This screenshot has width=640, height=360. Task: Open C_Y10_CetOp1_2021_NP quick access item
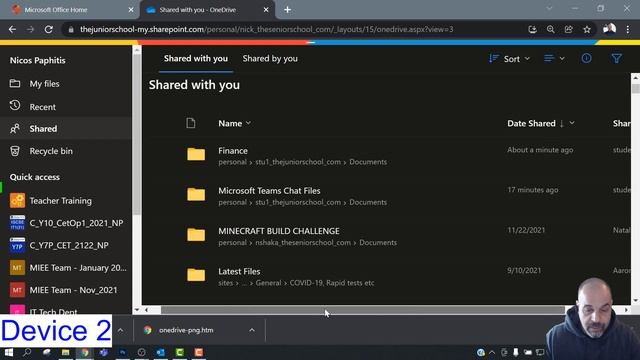[x=76, y=223]
